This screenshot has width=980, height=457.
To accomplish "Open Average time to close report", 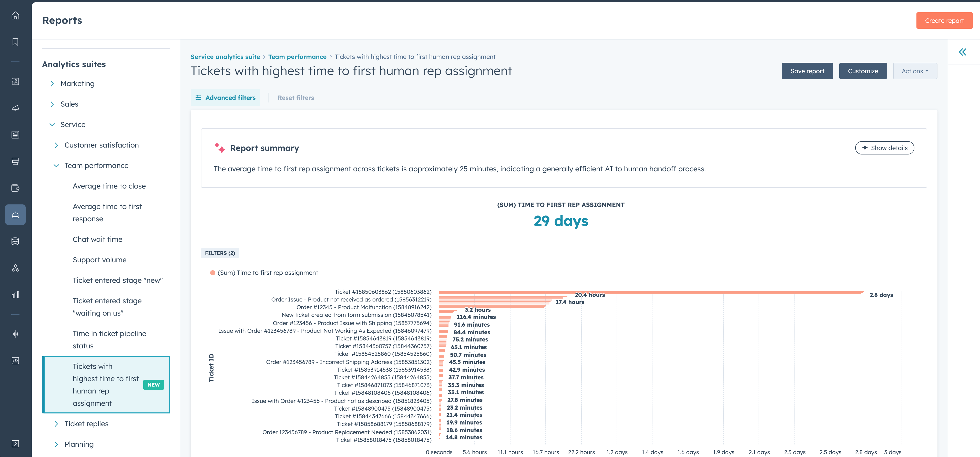I will (x=109, y=186).
